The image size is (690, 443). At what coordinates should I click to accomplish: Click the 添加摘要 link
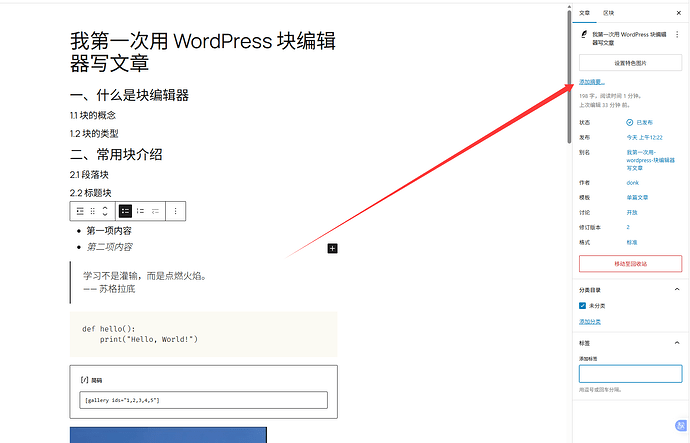(592, 82)
